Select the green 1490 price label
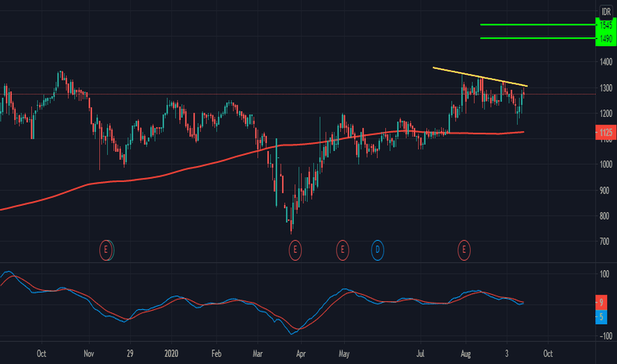Screen dimensions: 617x364 [606, 39]
